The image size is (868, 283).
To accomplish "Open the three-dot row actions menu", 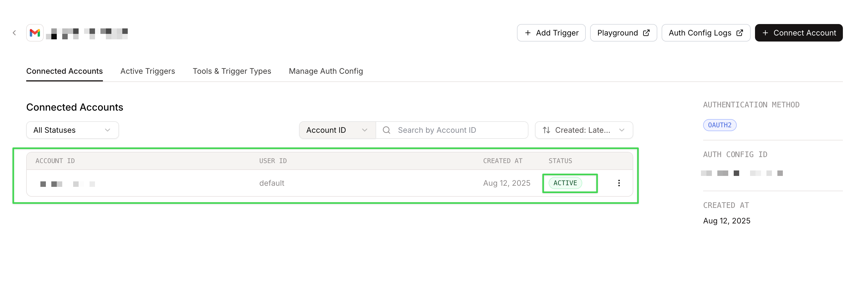I will [x=619, y=183].
